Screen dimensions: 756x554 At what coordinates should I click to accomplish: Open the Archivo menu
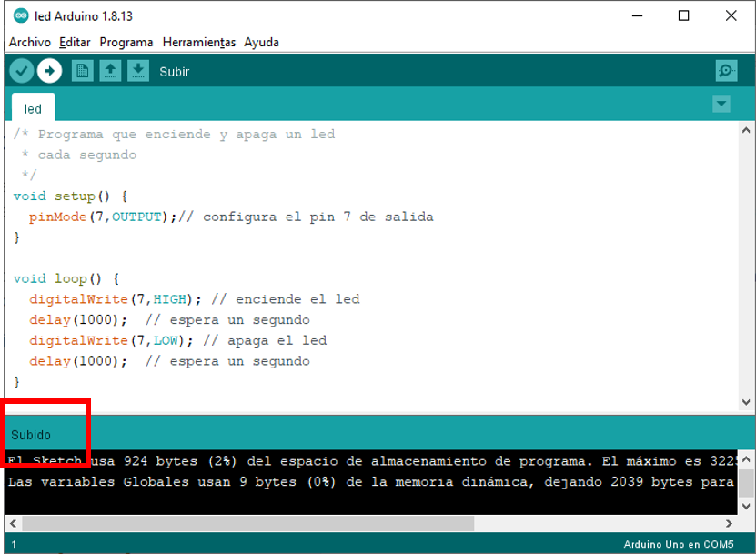coord(30,42)
